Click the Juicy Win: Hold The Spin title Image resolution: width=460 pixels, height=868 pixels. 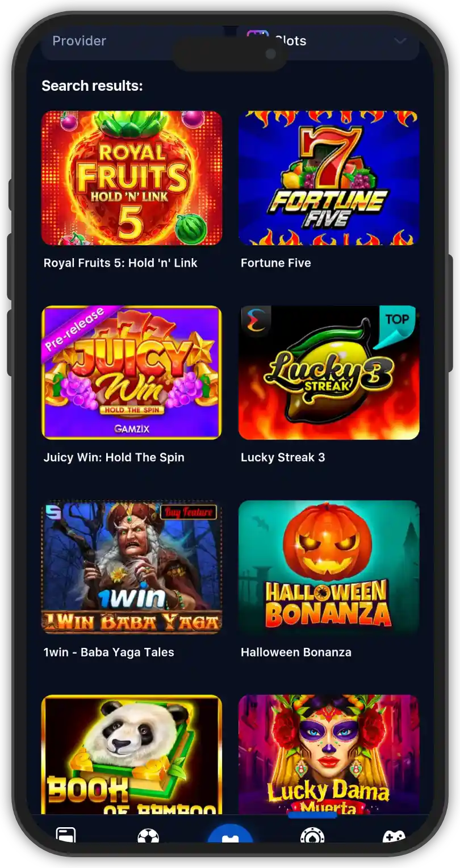coord(114,458)
